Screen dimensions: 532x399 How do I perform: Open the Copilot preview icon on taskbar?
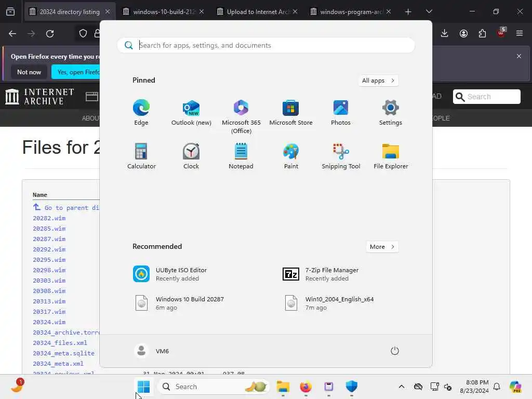[x=515, y=387]
